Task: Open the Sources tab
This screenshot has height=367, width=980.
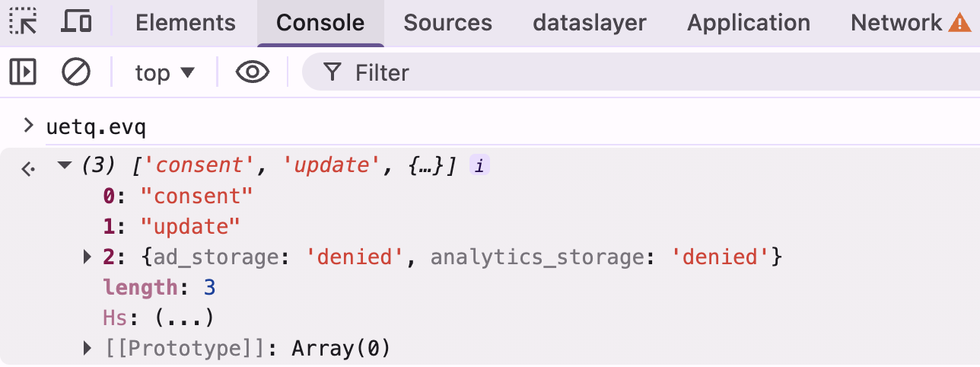Action: coord(448,23)
